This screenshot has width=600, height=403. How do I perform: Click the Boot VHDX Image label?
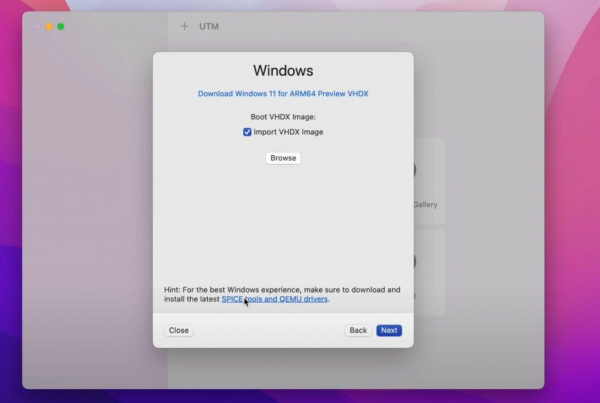(x=283, y=117)
